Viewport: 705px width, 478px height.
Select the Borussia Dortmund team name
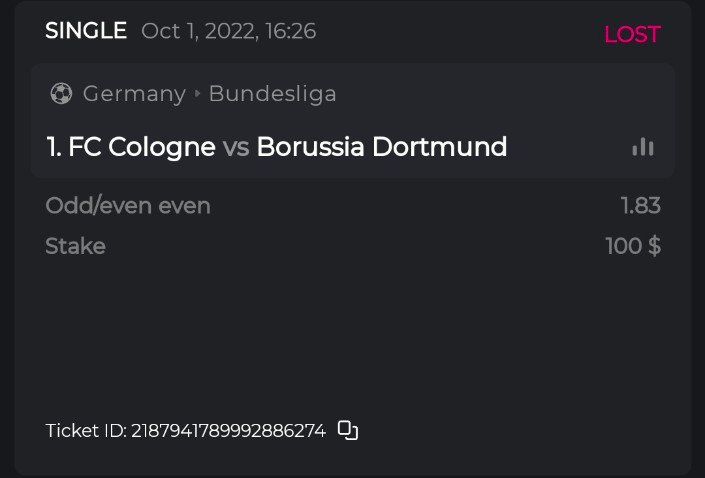381,147
